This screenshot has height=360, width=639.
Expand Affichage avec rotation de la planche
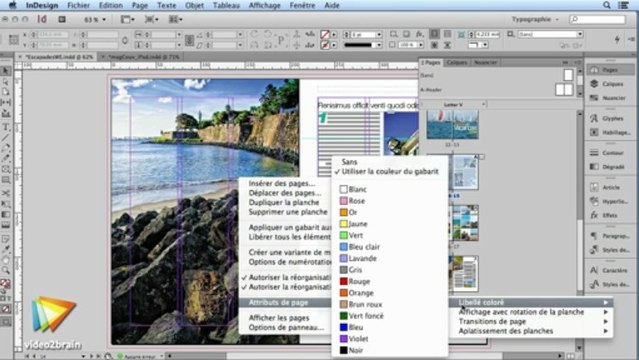(531, 312)
